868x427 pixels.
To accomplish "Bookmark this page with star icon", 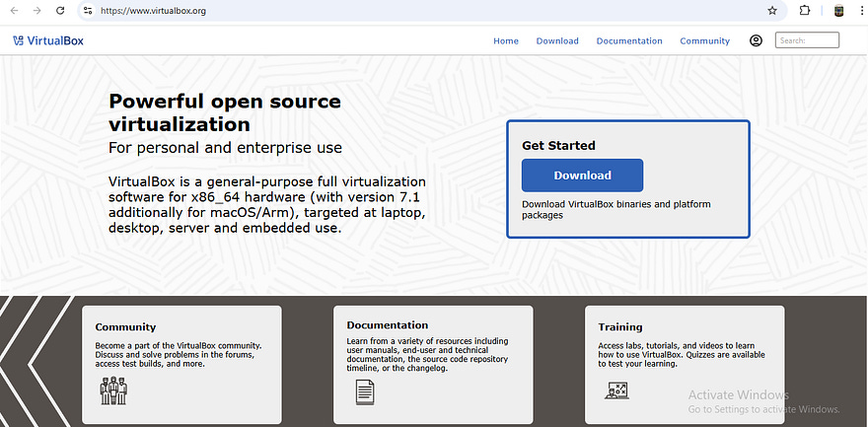I will click(772, 11).
